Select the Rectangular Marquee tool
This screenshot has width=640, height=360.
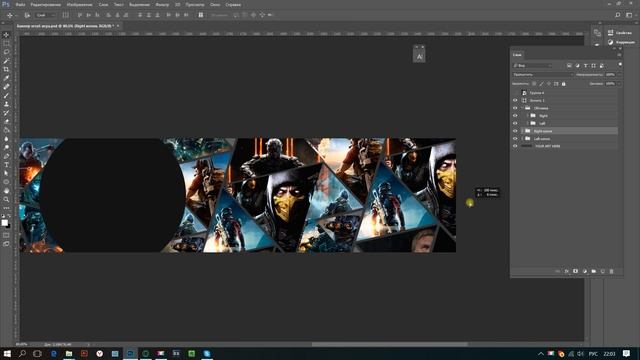point(6,43)
